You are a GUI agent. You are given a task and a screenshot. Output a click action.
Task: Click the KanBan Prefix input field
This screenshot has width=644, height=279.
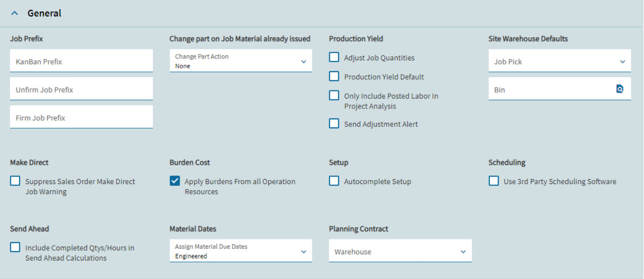(81, 61)
